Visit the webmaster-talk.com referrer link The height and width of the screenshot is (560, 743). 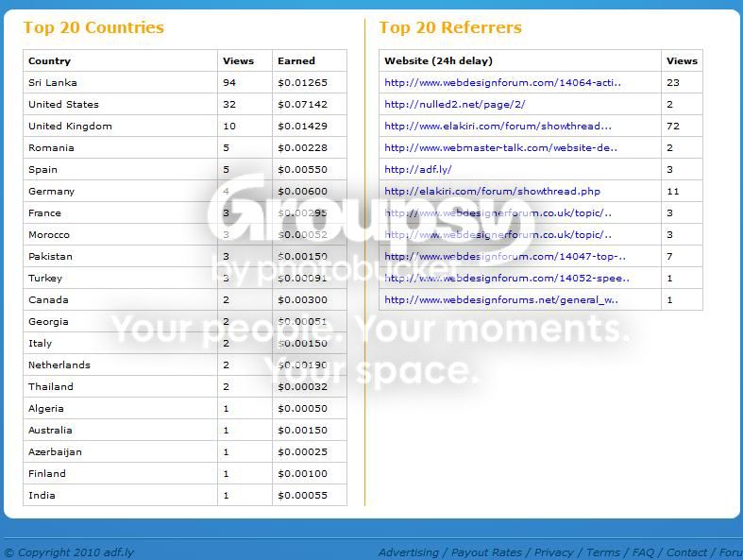(x=500, y=148)
